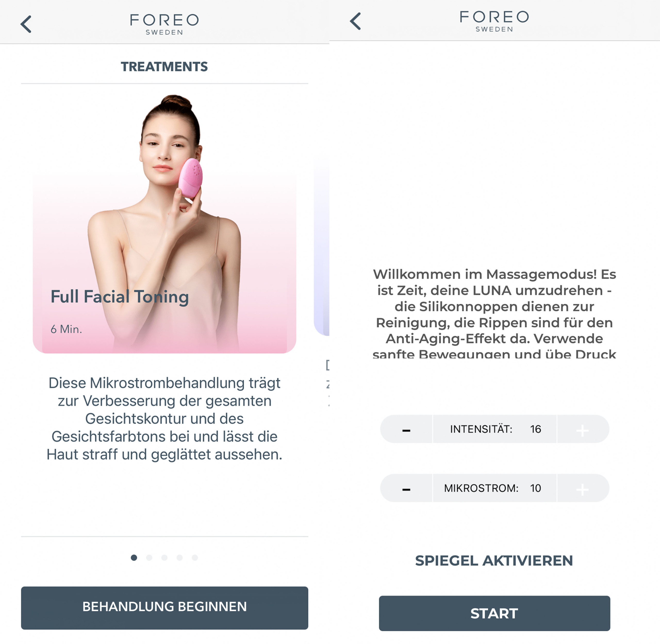The height and width of the screenshot is (644, 660).
Task: Select the fifth treatment page dot
Action: 195,557
